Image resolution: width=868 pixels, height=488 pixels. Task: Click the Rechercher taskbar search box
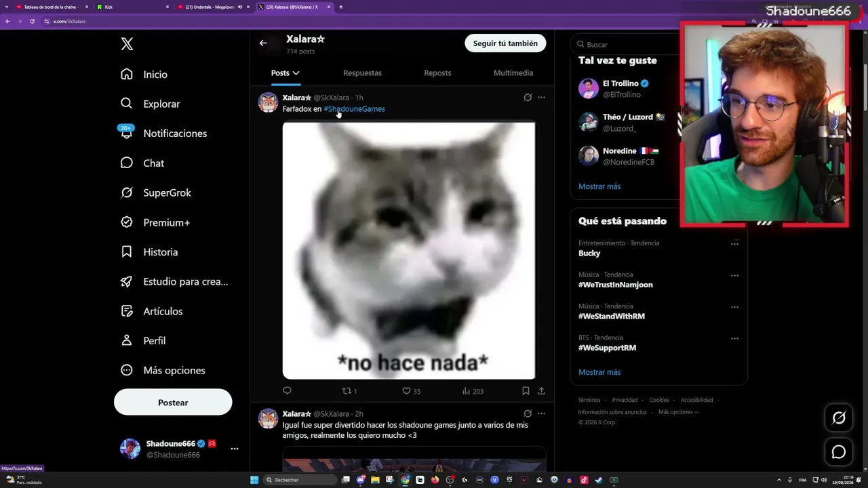(x=300, y=480)
